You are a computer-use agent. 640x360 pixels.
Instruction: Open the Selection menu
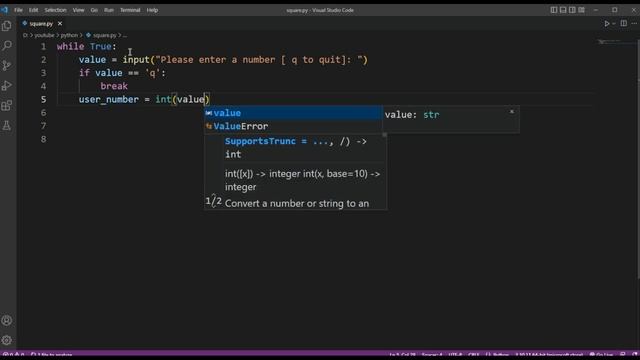[55, 10]
